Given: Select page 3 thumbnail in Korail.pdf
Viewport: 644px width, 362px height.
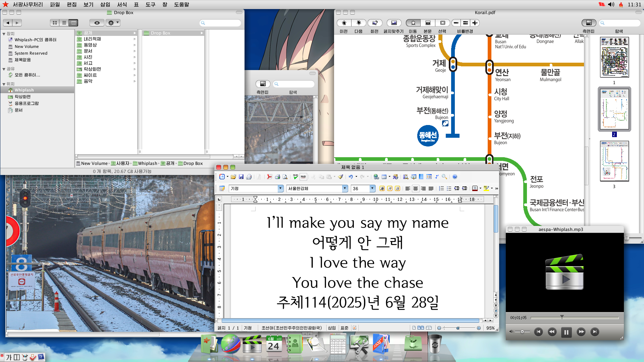Looking at the screenshot, I should click(614, 161).
